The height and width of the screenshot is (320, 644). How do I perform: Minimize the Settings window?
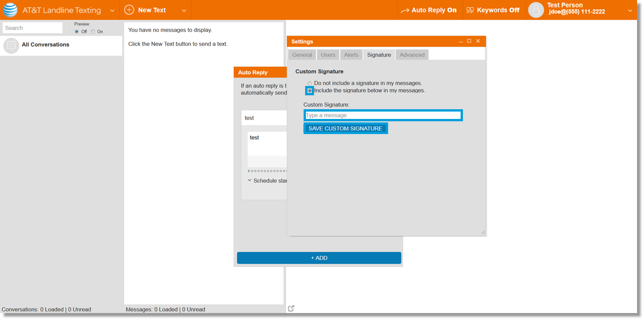(461, 41)
